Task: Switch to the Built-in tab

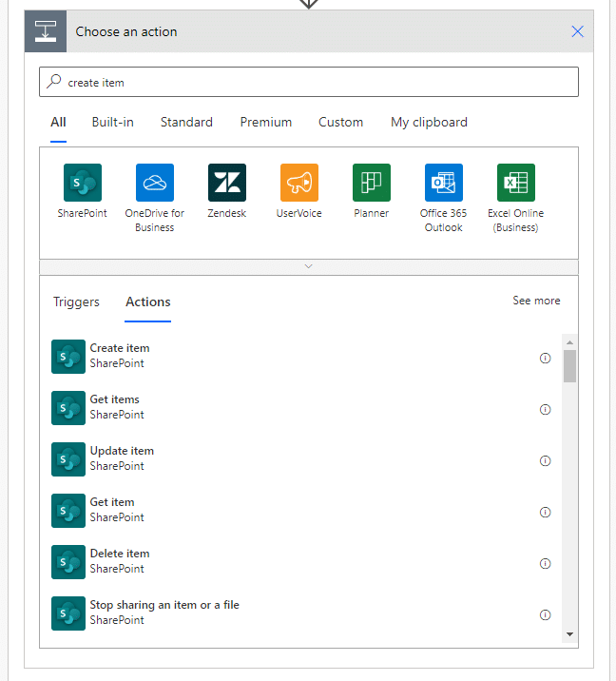Action: point(113,123)
